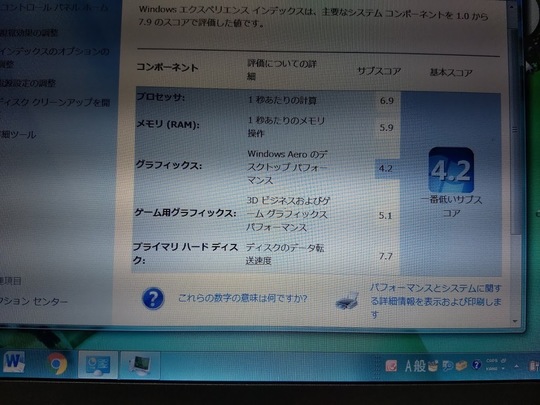This screenshot has height=405, width=540.
Task: Open インデックスのオプションの調整 sidebar link
Action: click(x=54, y=58)
